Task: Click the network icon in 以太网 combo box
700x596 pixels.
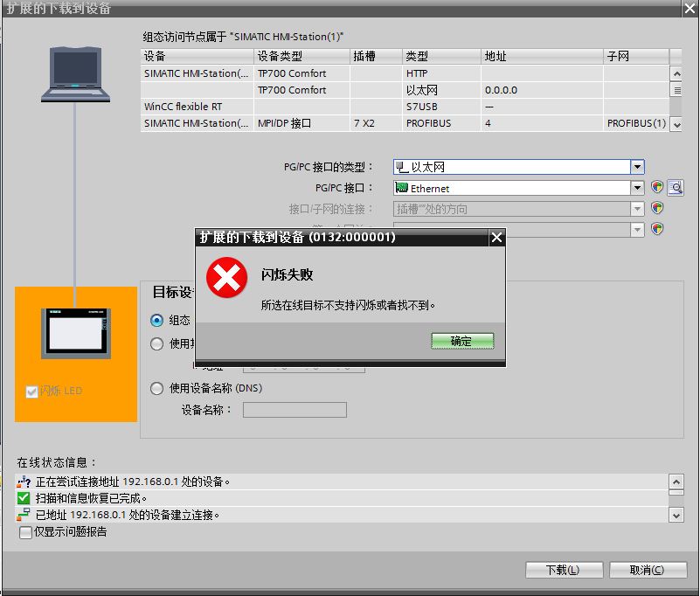Action: (x=402, y=167)
